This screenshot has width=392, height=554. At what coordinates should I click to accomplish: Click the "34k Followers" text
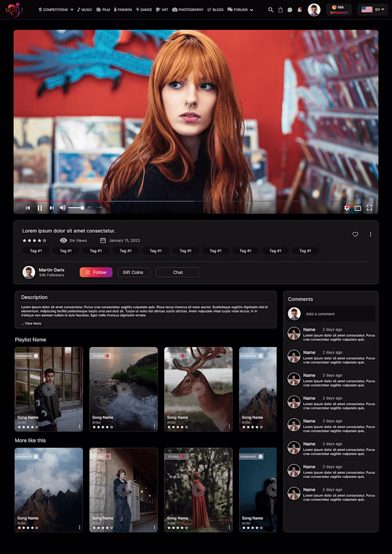[x=51, y=275]
